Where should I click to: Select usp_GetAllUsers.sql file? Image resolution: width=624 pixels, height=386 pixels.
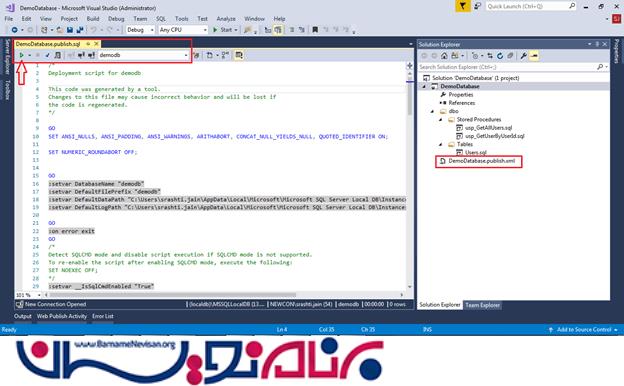(488, 128)
